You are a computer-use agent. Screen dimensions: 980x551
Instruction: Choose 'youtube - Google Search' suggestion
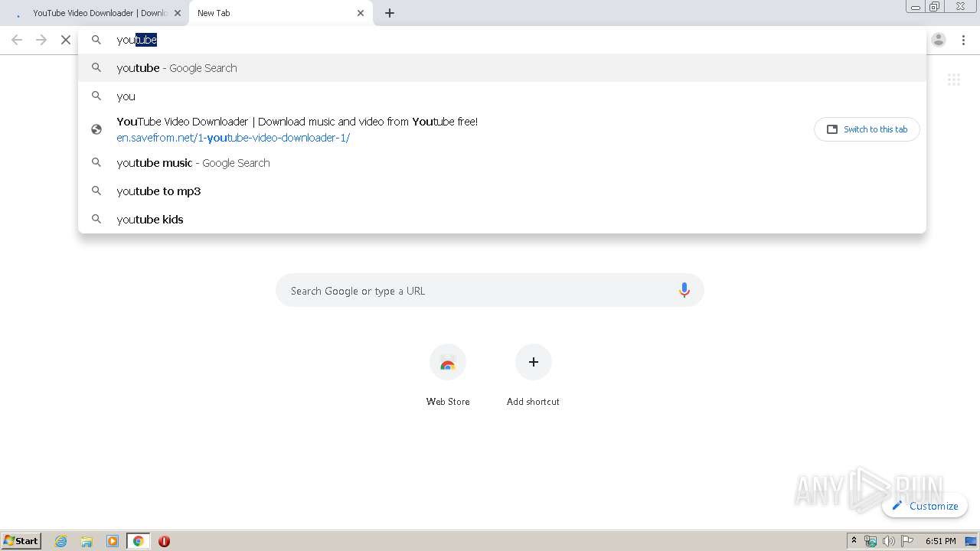[502, 68]
